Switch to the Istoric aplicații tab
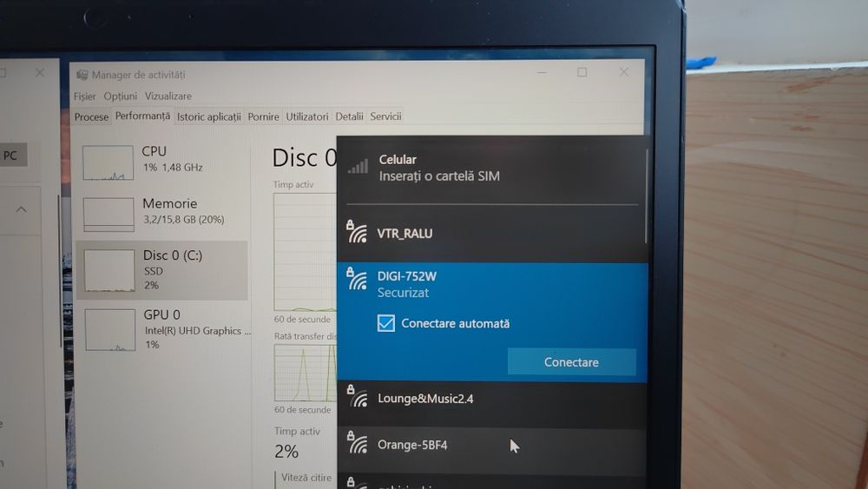 tap(208, 116)
